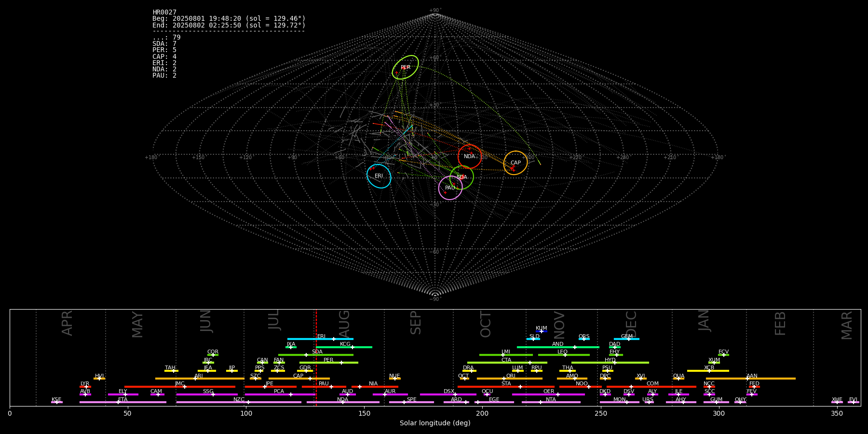Click the ARI shower label in timeline
This screenshot has height=434, width=868.
click(x=199, y=376)
